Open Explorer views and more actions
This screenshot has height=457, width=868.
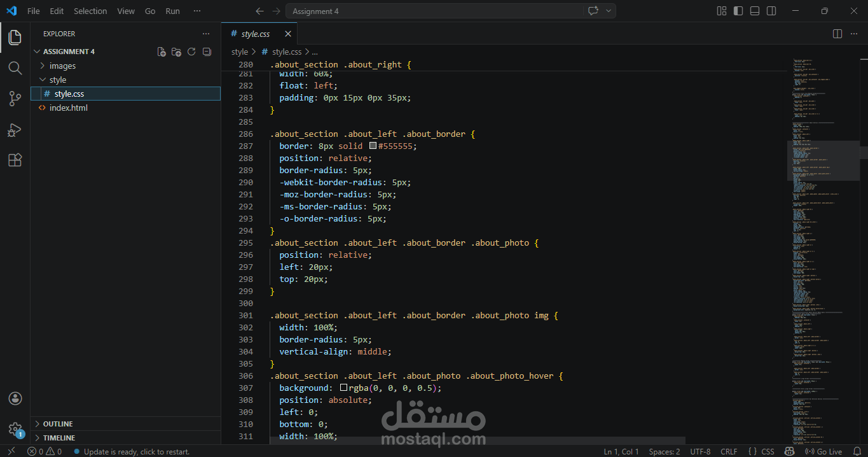[x=205, y=34]
